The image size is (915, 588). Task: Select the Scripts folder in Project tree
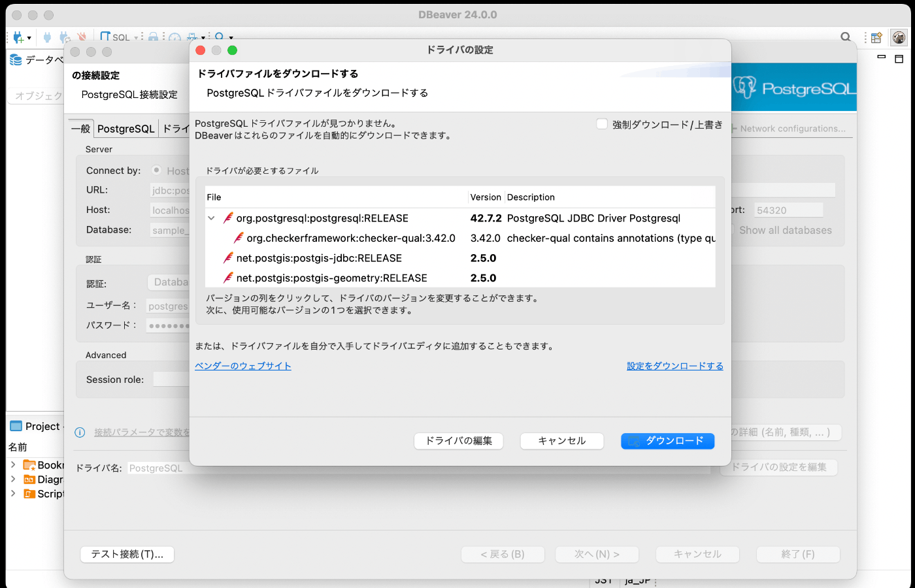tap(44, 494)
